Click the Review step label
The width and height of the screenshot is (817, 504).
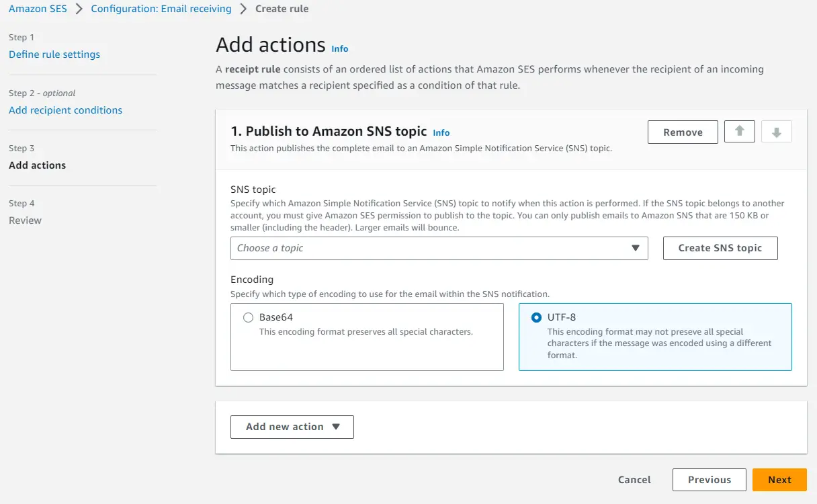pyautogui.click(x=25, y=220)
